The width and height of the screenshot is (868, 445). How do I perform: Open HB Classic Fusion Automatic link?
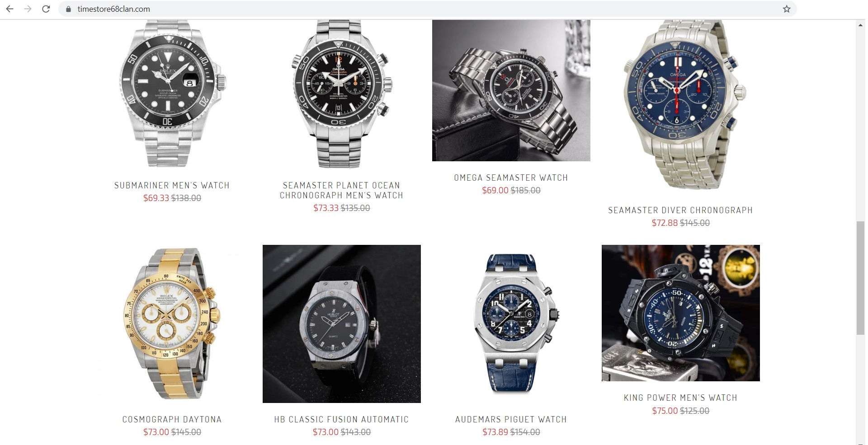(x=341, y=419)
